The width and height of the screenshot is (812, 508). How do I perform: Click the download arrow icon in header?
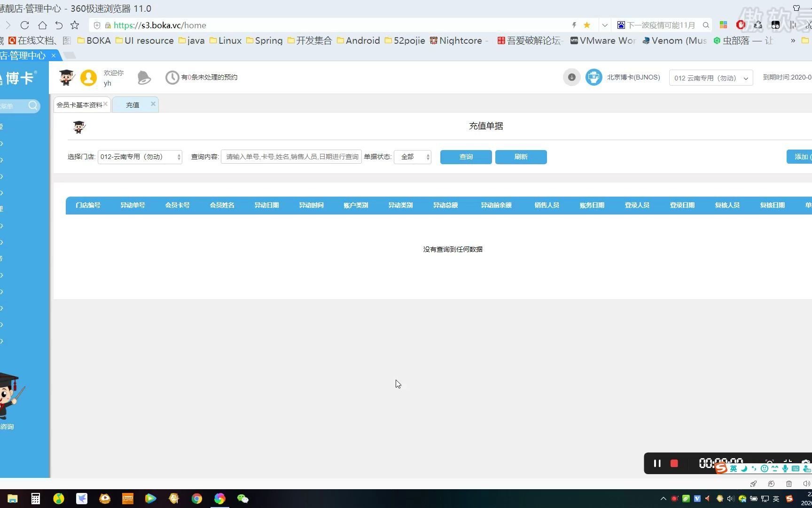coord(572,77)
